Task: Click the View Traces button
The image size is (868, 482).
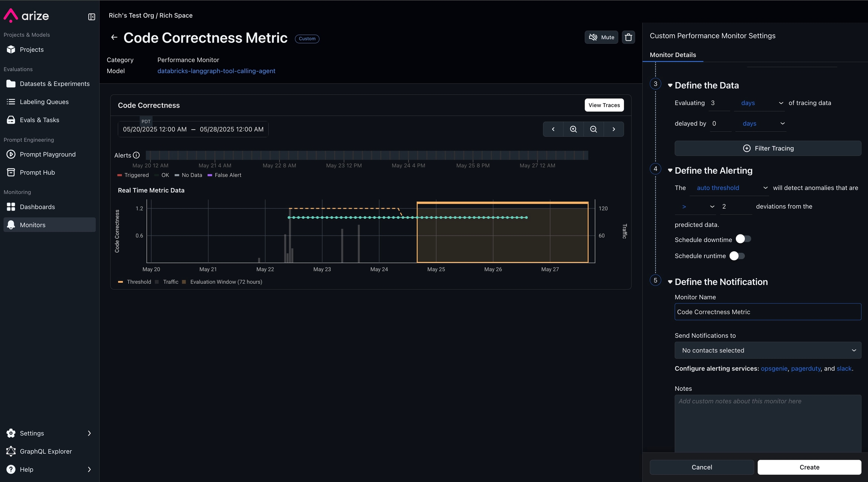Action: [x=604, y=105]
